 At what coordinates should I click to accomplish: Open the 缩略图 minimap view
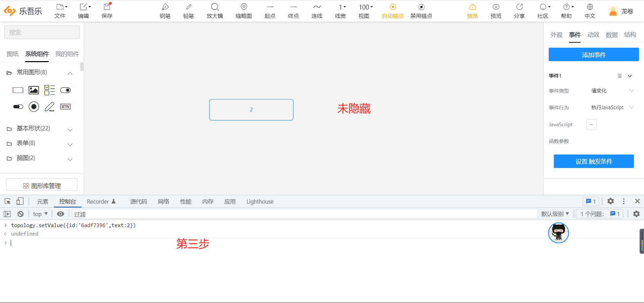(x=244, y=10)
